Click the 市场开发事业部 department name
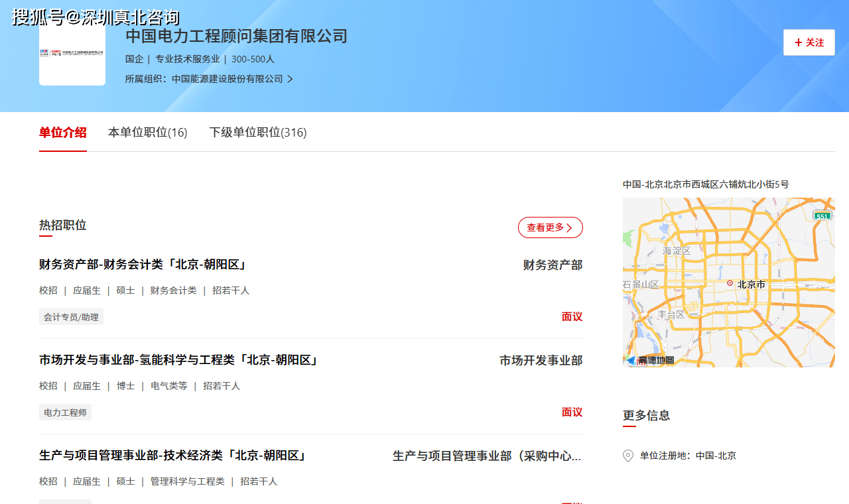 [x=541, y=361]
